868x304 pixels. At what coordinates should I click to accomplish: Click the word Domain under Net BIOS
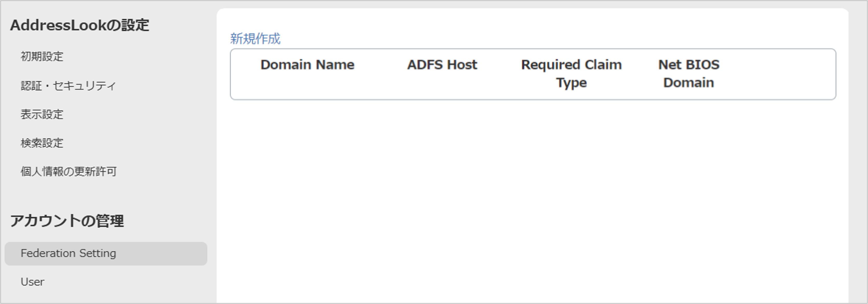(x=688, y=83)
